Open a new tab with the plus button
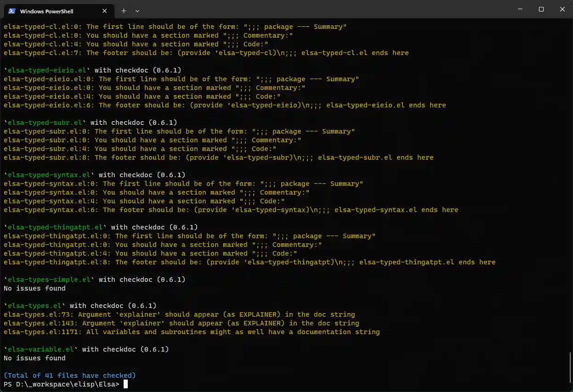The height and width of the screenshot is (392, 573). click(x=124, y=11)
